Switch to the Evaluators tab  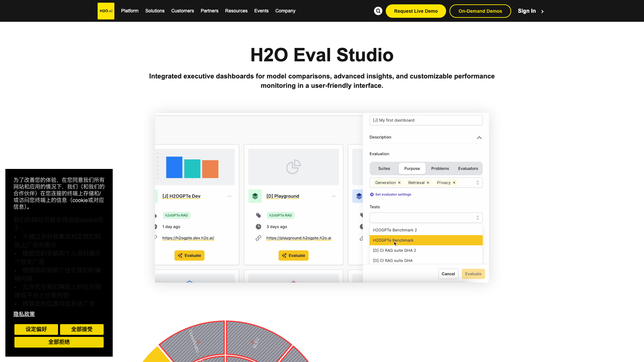468,169
